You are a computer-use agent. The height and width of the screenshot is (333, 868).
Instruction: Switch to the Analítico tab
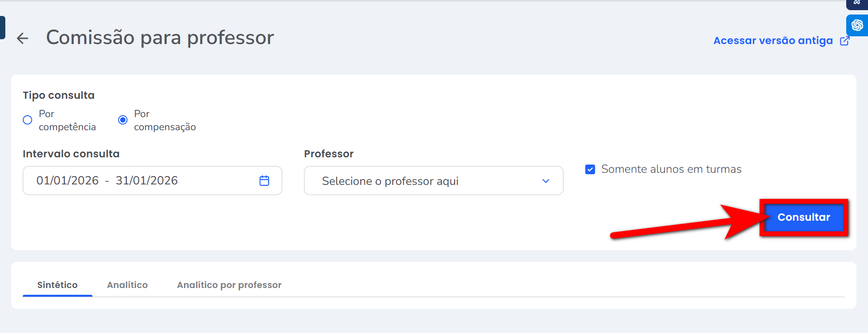(x=127, y=285)
